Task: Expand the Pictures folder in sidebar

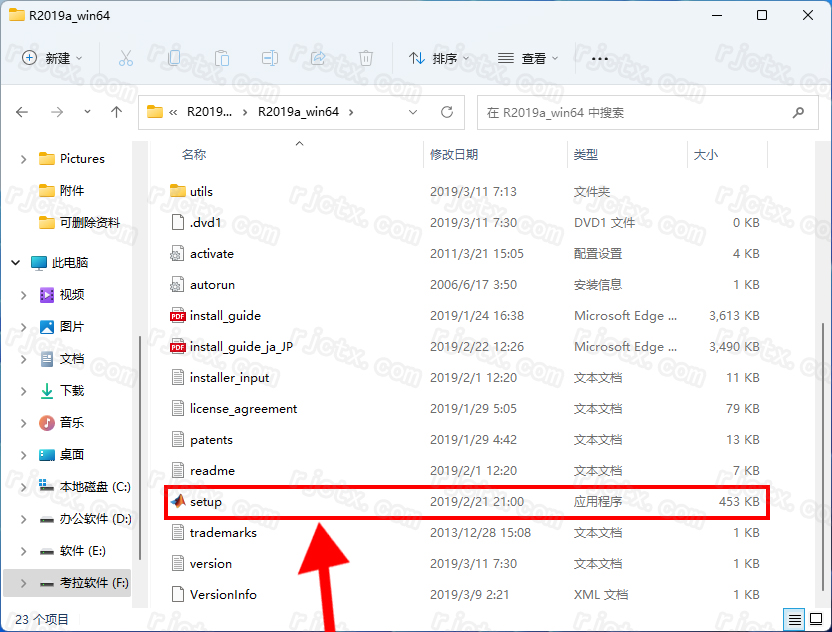Action: (23, 159)
